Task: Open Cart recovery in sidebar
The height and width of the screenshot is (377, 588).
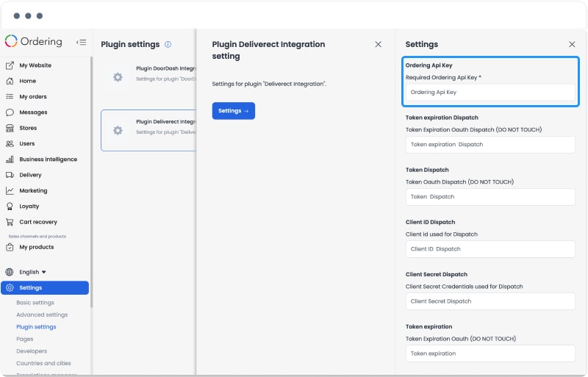Action: 38,222
